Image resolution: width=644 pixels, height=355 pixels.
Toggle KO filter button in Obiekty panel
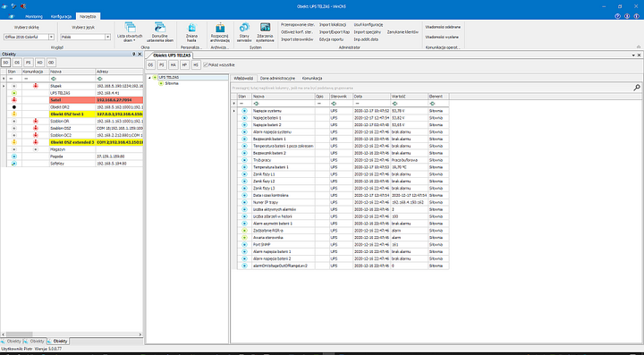point(39,63)
